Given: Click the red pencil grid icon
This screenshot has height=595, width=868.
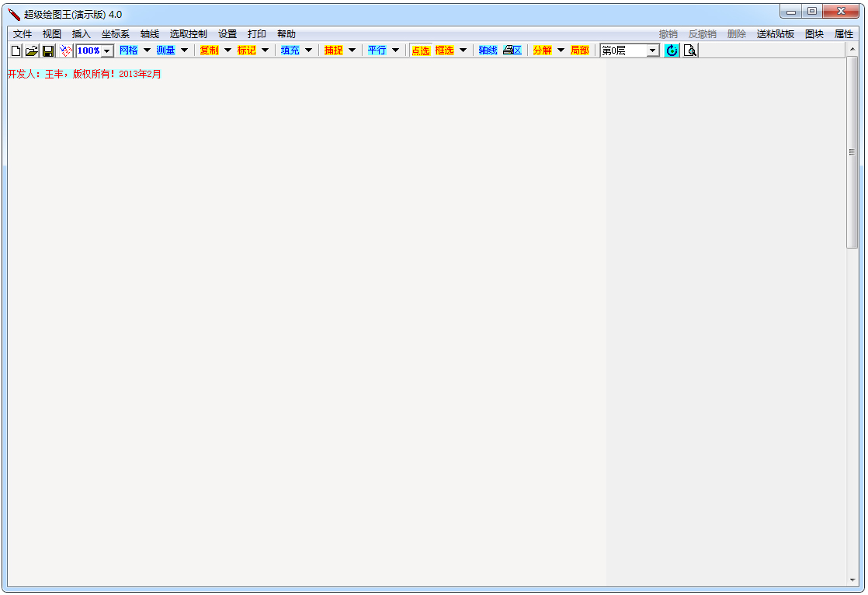Looking at the screenshot, I should [65, 50].
